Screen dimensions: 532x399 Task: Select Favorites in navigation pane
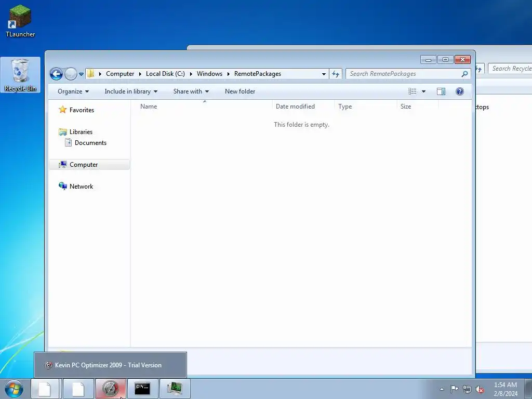82,110
